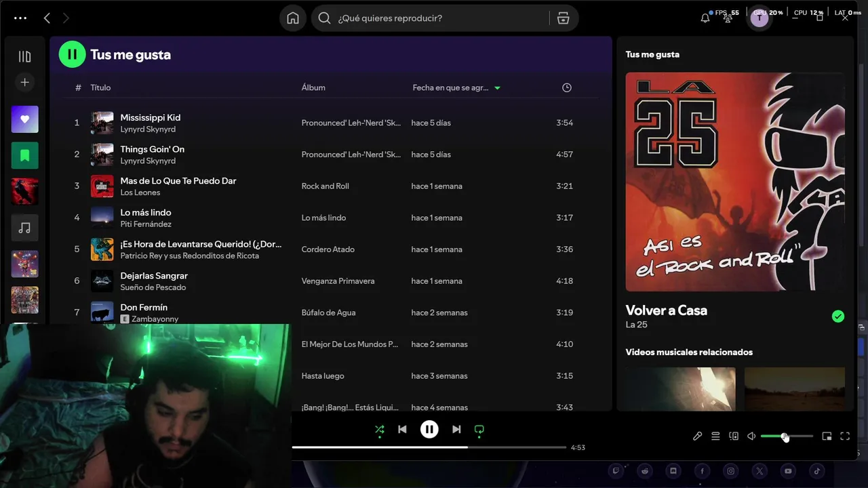Open the music note playlist in sidebar
Viewport: 868px width, 488px height.
click(24, 228)
